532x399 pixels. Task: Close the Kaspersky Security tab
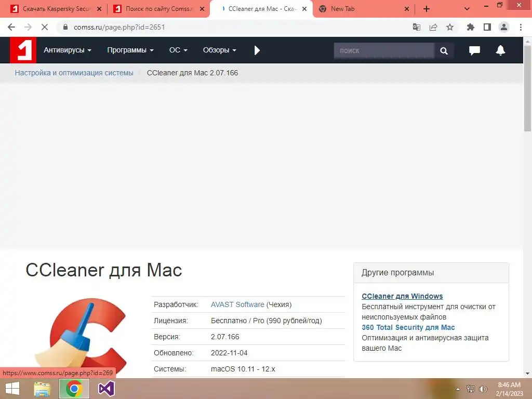point(99,9)
